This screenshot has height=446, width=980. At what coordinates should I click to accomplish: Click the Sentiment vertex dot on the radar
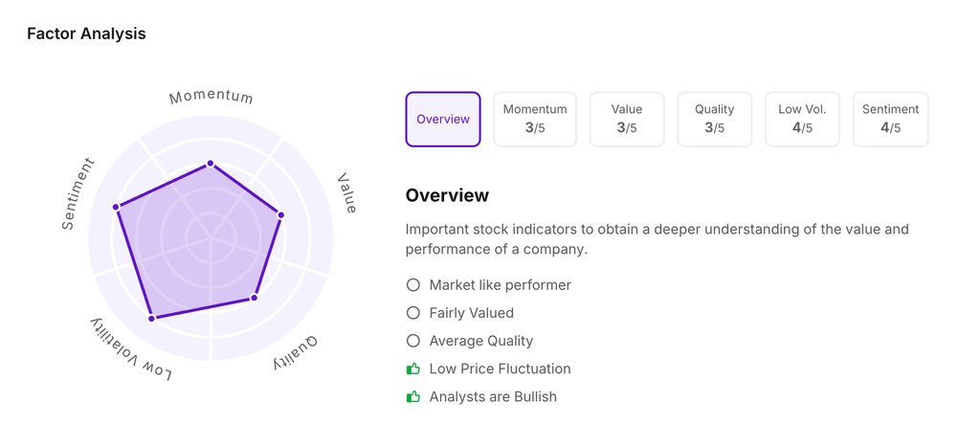(116, 207)
